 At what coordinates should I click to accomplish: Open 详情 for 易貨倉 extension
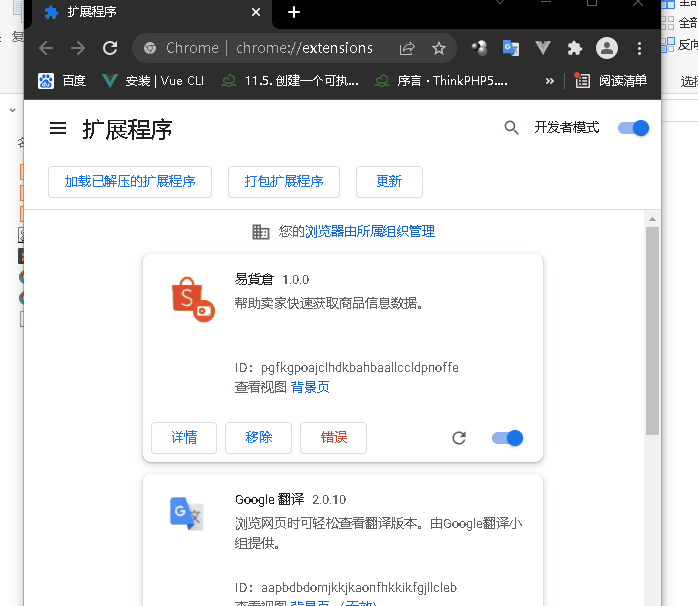pos(184,438)
